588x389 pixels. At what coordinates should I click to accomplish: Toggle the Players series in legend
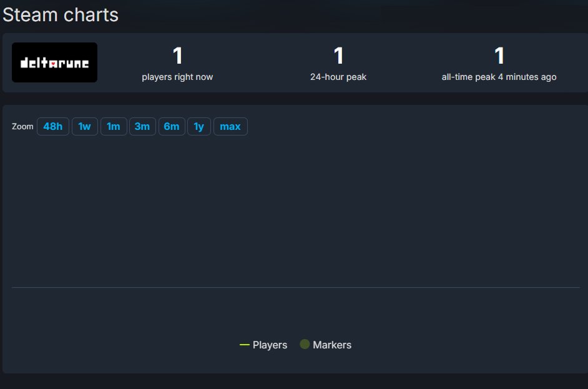(x=263, y=345)
